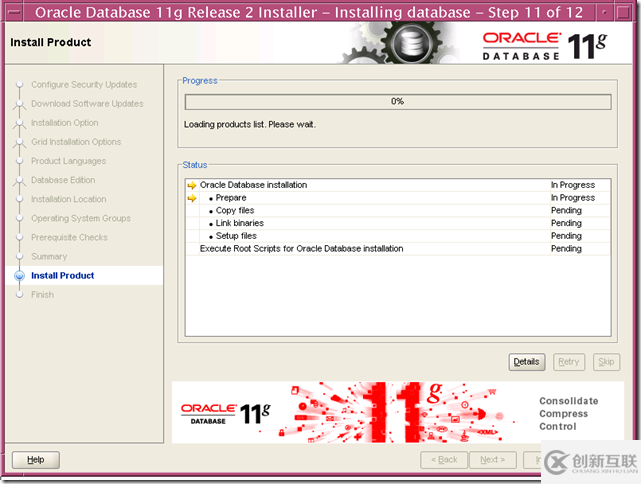Select Configure Security Updates step
This screenshot has width=641, height=484.
coord(84,85)
